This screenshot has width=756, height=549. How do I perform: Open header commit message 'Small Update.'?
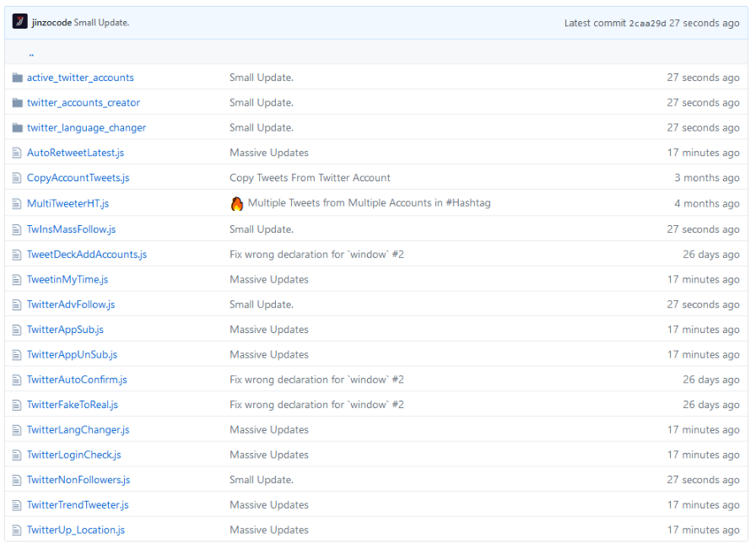point(101,23)
